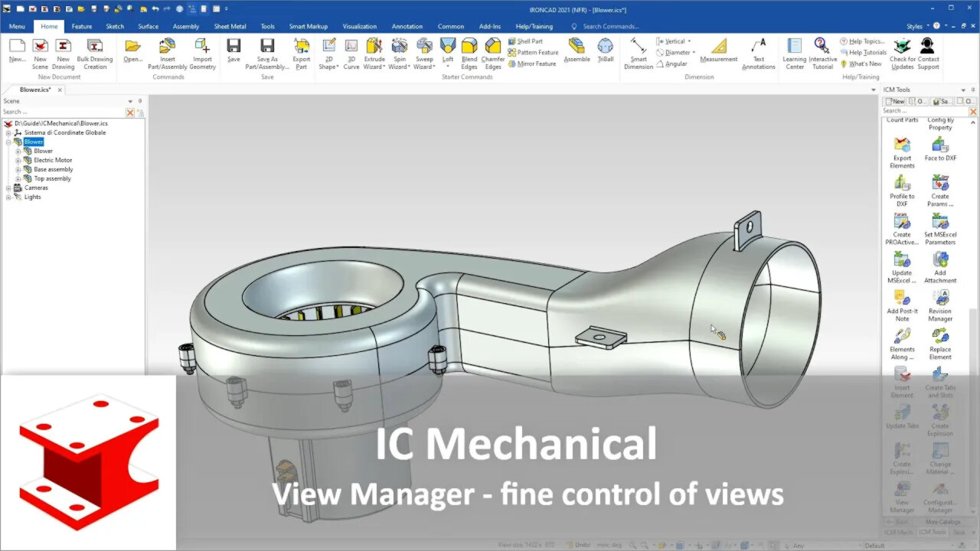Open the Sheet Metal ribbon tab
The height and width of the screenshot is (551, 980).
point(230,26)
